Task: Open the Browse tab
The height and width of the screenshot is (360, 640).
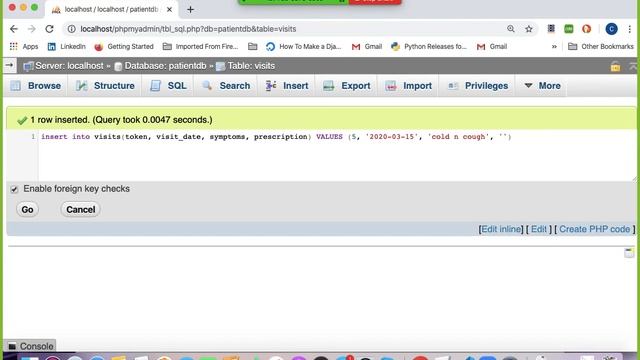Action: (36, 86)
